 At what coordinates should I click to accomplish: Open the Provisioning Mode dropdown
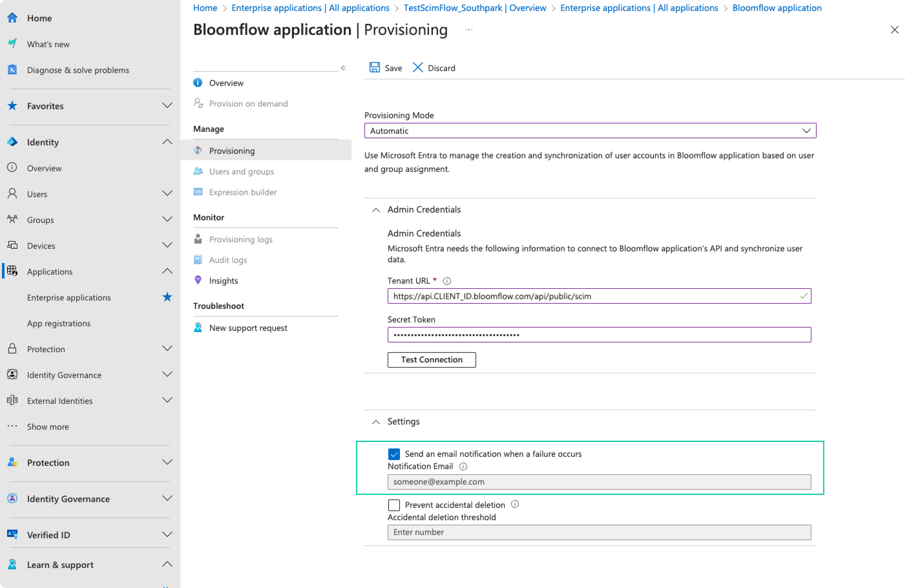pos(590,131)
